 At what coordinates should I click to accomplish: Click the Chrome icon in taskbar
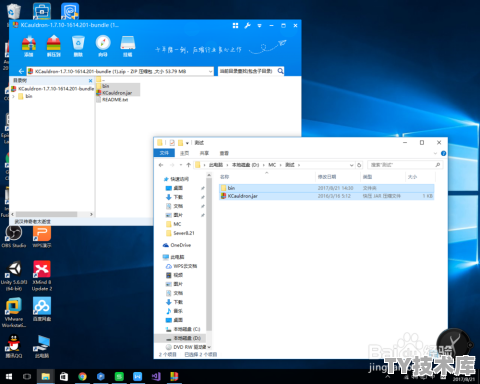coord(82,377)
